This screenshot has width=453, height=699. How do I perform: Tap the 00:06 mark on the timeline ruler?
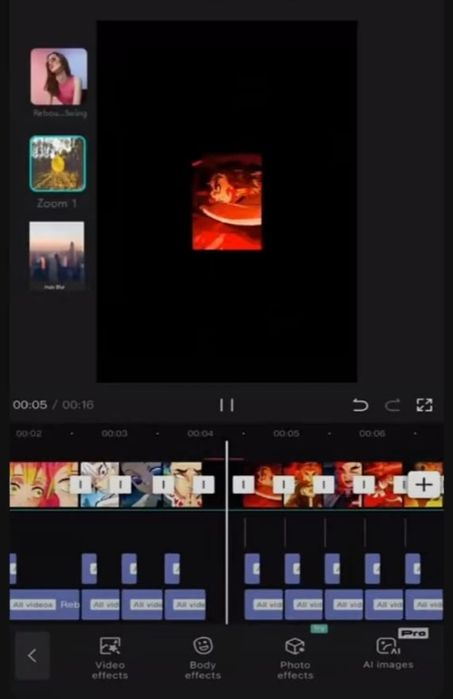tap(372, 433)
